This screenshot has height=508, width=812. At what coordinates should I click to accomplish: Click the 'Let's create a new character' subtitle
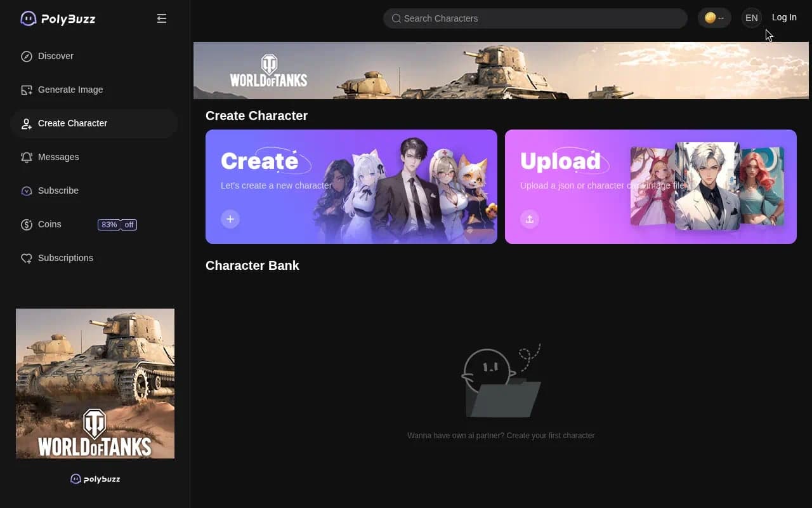coord(276,185)
